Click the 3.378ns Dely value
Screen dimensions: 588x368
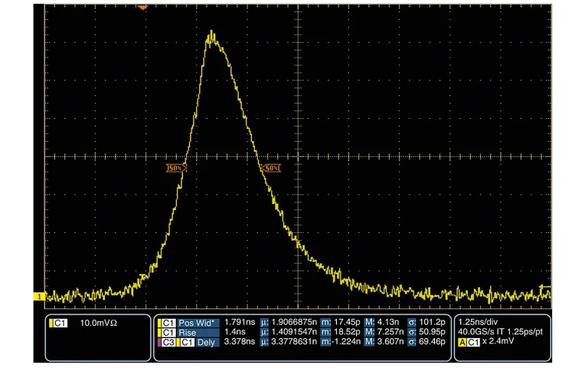pyautogui.click(x=240, y=342)
